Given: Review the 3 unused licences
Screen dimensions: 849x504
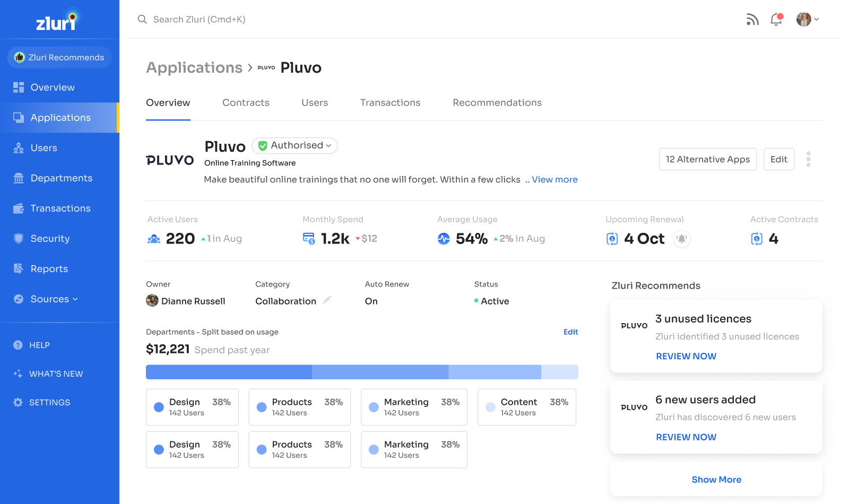Looking at the screenshot, I should point(686,357).
